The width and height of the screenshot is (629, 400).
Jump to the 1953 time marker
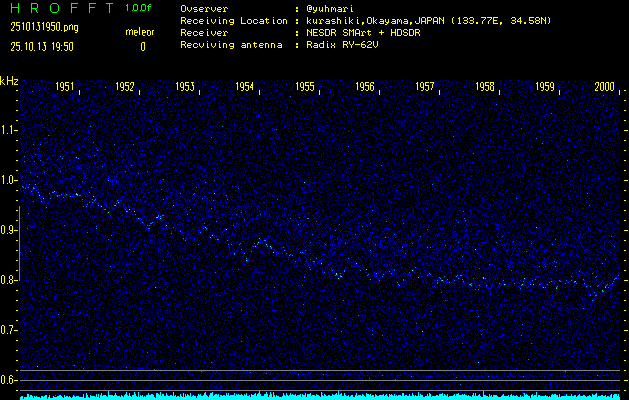click(185, 88)
